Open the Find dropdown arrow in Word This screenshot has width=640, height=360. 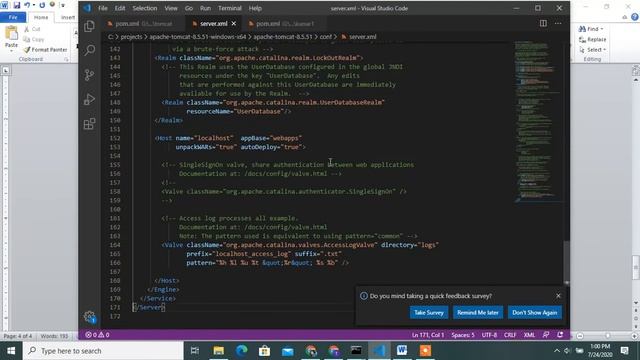point(602,29)
